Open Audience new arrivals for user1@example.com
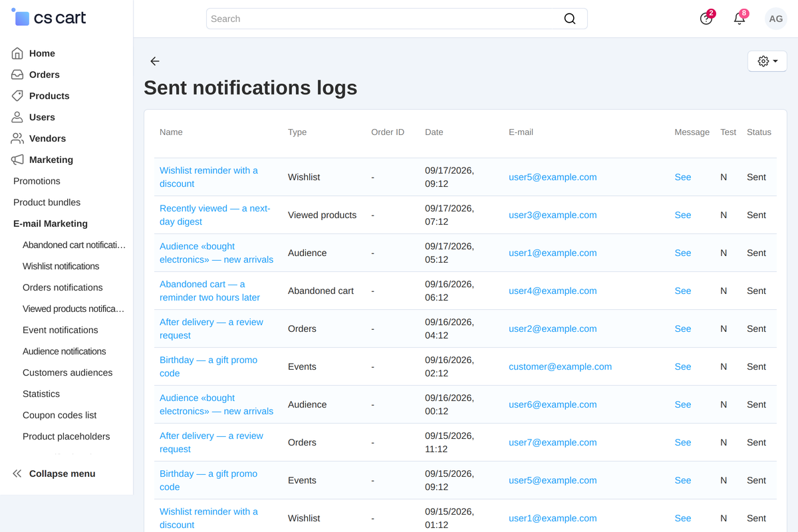 [x=216, y=253]
